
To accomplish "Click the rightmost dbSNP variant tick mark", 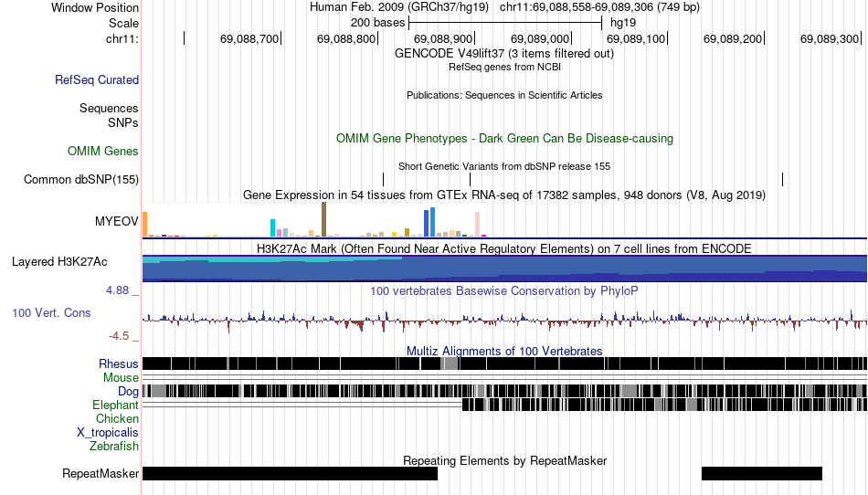I will point(782,179).
